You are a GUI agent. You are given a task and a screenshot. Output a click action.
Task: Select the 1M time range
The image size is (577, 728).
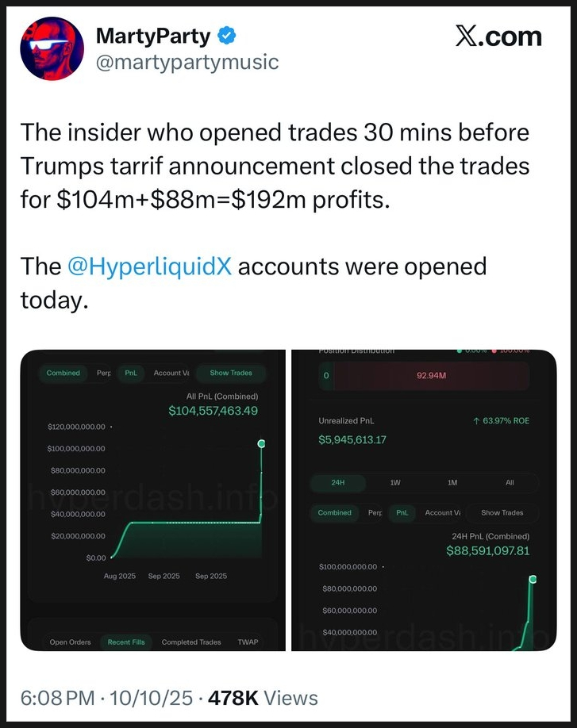452,482
